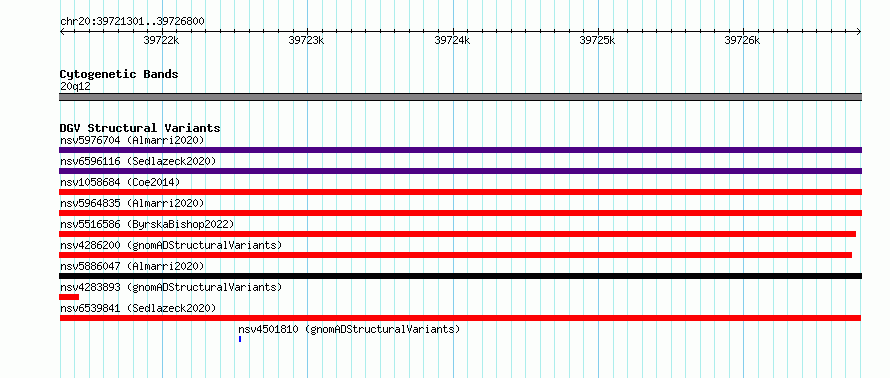Click the nsv5964835 (Almarri2020) label
The image size is (890, 378).
click(132, 203)
